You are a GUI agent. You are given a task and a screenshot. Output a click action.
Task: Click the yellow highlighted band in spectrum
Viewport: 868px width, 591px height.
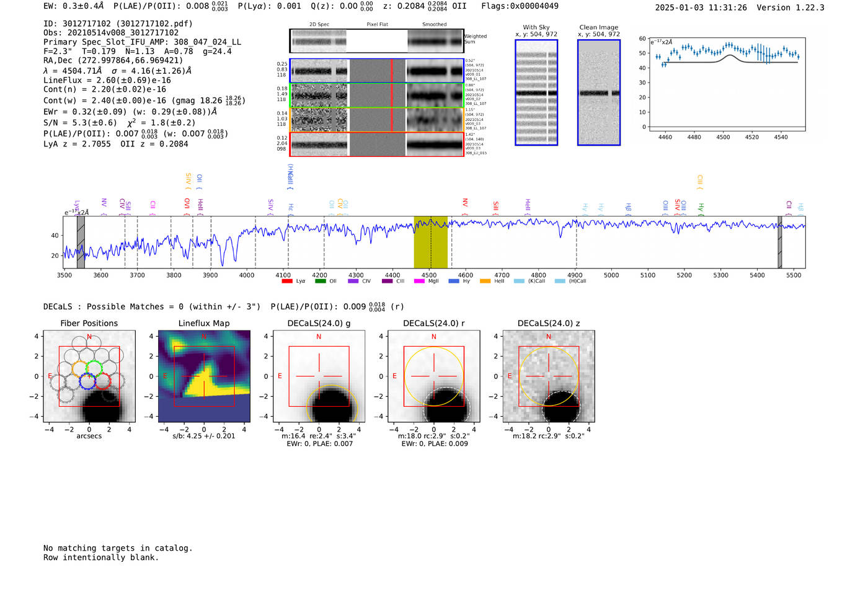click(430, 242)
